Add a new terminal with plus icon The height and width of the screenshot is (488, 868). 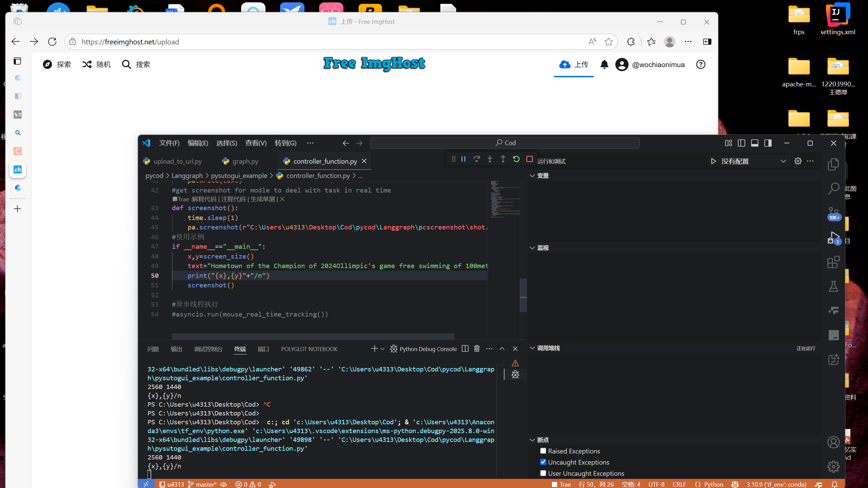point(374,349)
